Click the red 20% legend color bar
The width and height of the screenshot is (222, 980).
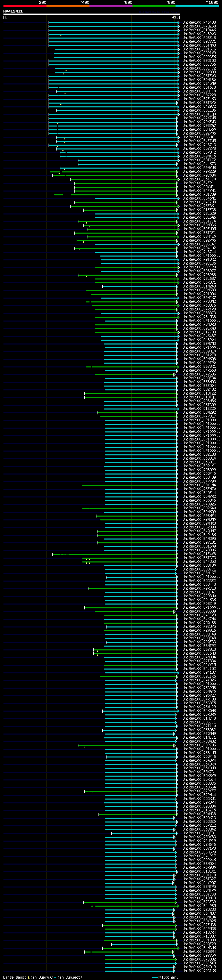[25, 6]
